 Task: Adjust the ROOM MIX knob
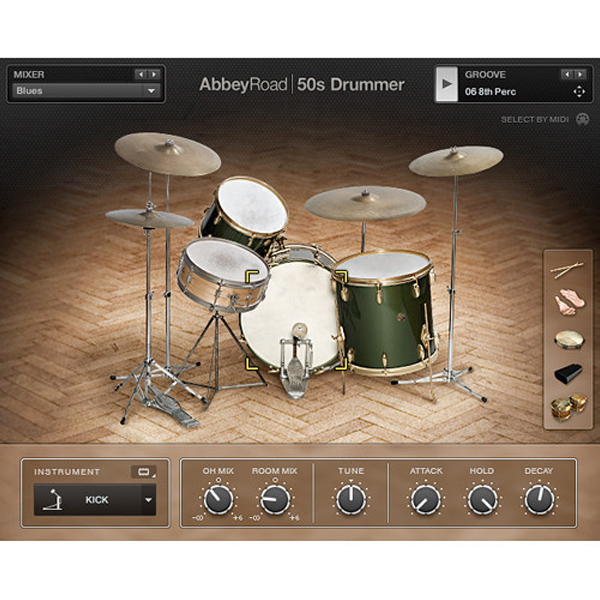coord(274,500)
